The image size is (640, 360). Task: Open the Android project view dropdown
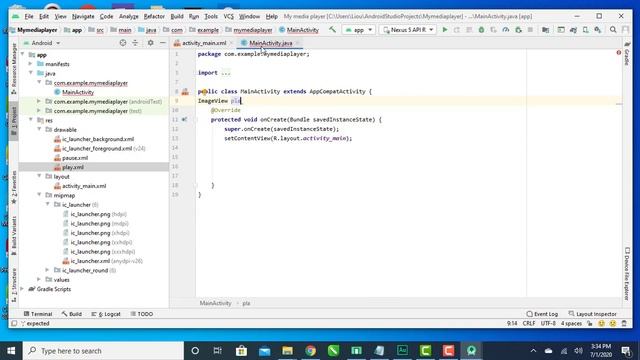(42, 43)
